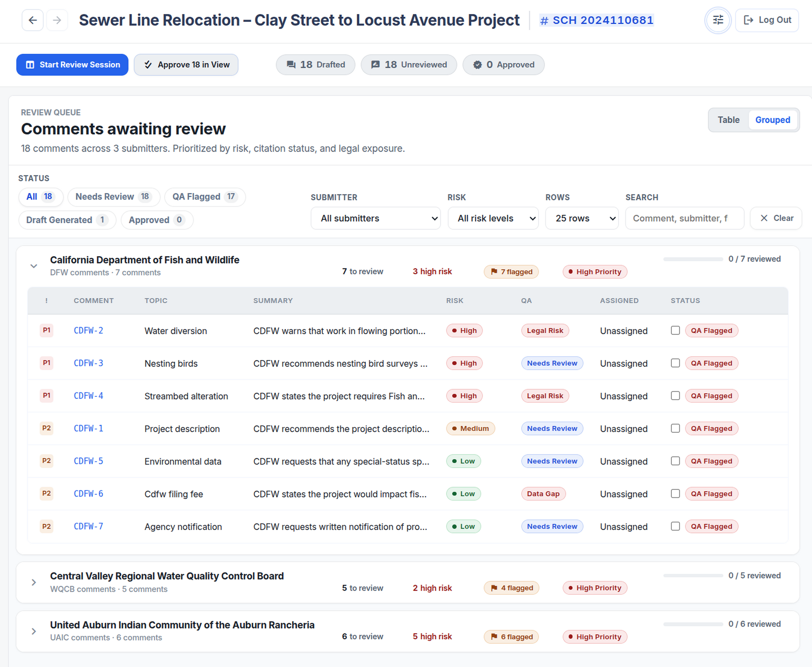Click the 7 flagged badge
The image size is (812, 667).
[511, 272]
